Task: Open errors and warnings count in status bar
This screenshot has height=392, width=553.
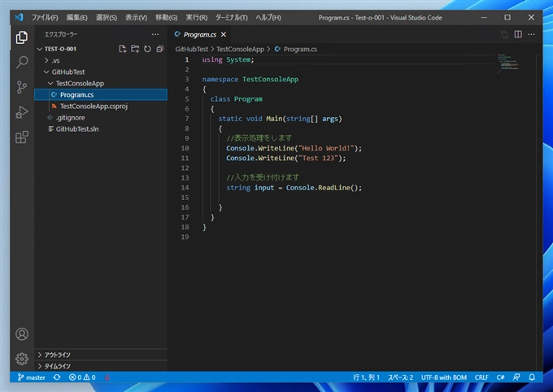Action: (x=82, y=377)
